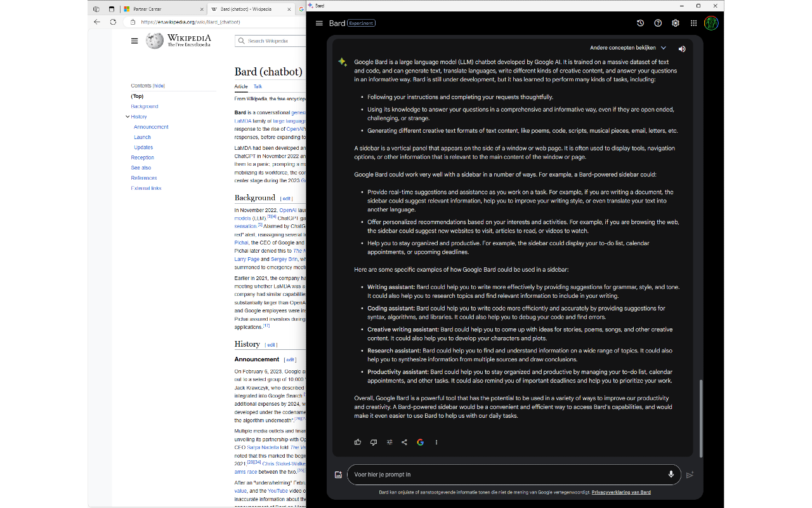
Task: Click the Bard window title icon
Action: coord(310,6)
